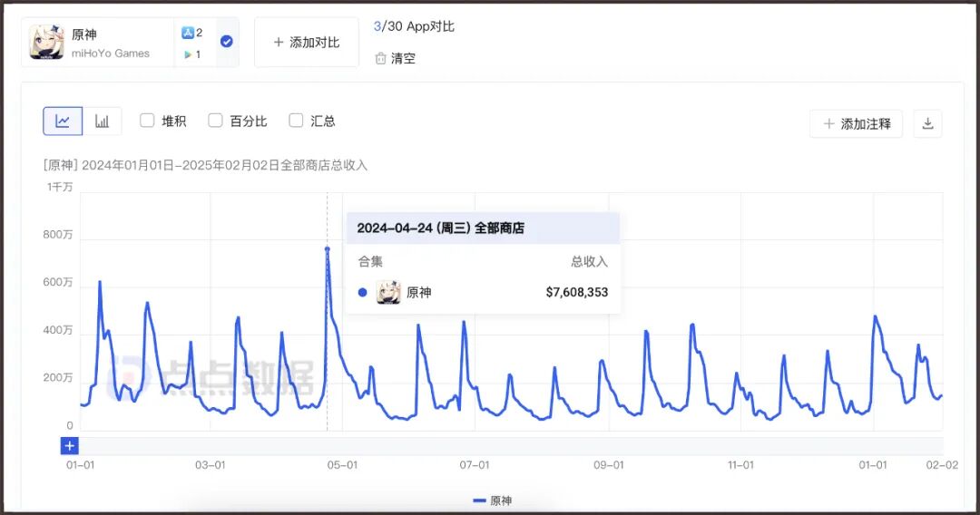Switch to bar chart view

pyautogui.click(x=102, y=121)
